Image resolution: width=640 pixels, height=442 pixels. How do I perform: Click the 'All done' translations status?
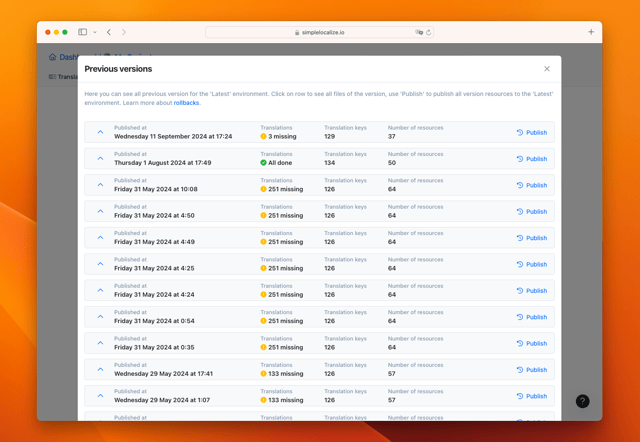pos(276,163)
